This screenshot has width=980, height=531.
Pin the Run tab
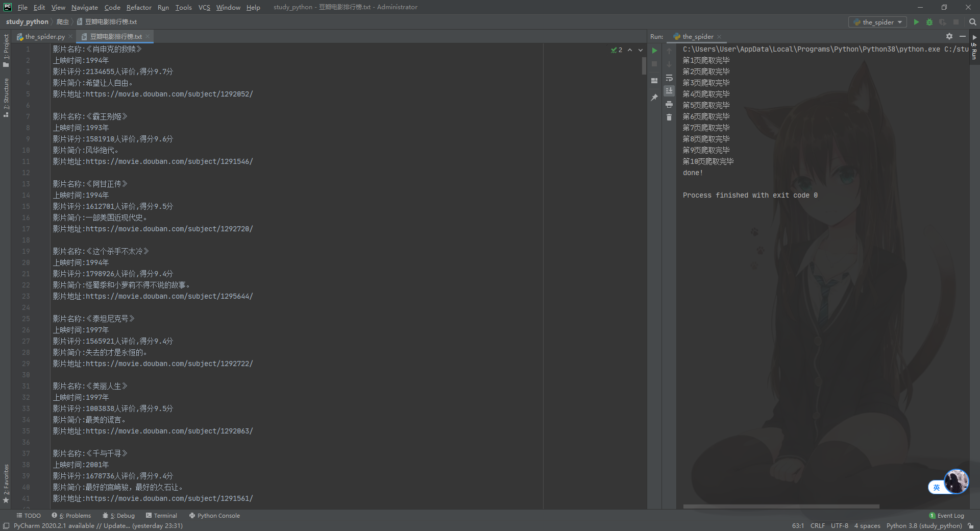click(x=654, y=97)
